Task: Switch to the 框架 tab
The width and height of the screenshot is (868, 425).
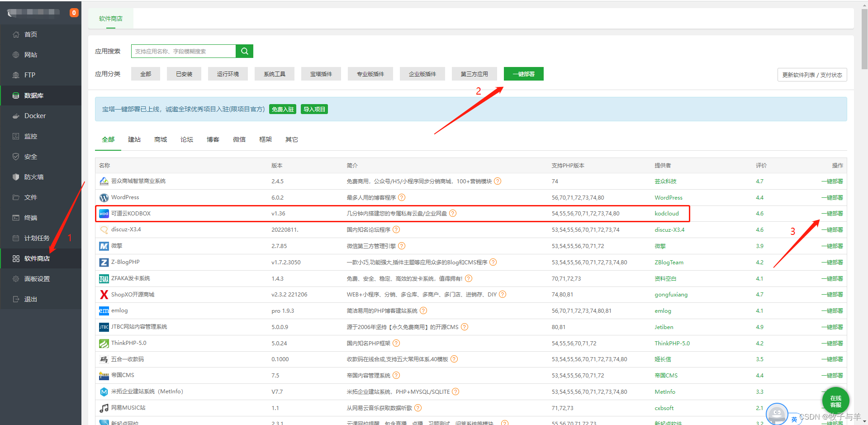Action: tap(266, 139)
